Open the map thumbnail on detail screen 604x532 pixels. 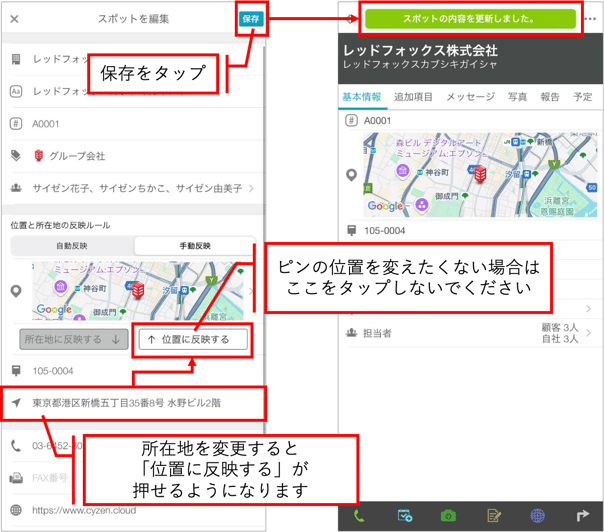point(480,175)
